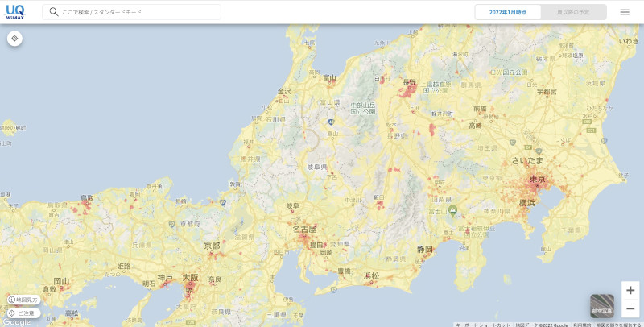Click the 倉敷 map label
Viewport: 644px width, 327px height.
[49, 289]
